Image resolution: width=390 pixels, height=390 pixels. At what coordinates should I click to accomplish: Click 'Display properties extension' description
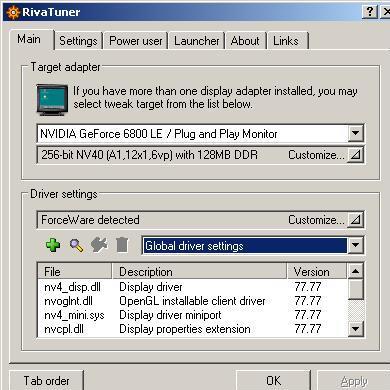pos(185,329)
